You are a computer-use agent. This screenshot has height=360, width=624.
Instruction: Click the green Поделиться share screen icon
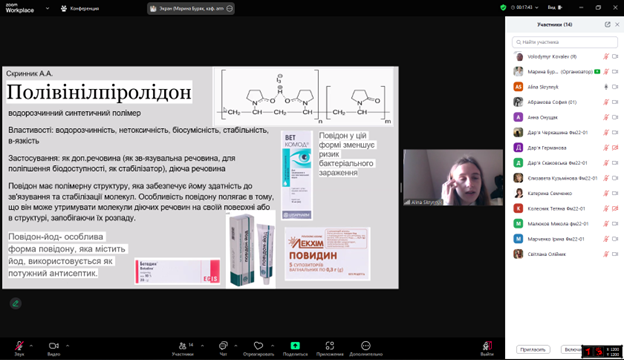tap(295, 345)
